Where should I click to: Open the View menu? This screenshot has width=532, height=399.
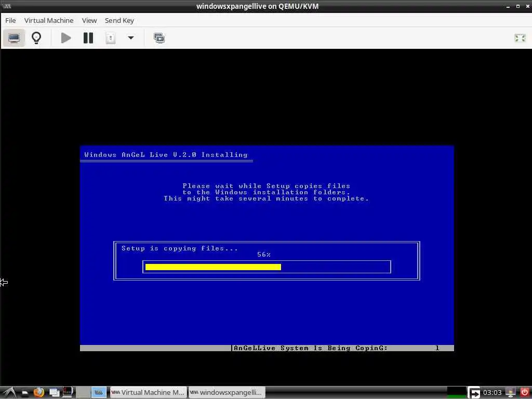click(89, 20)
